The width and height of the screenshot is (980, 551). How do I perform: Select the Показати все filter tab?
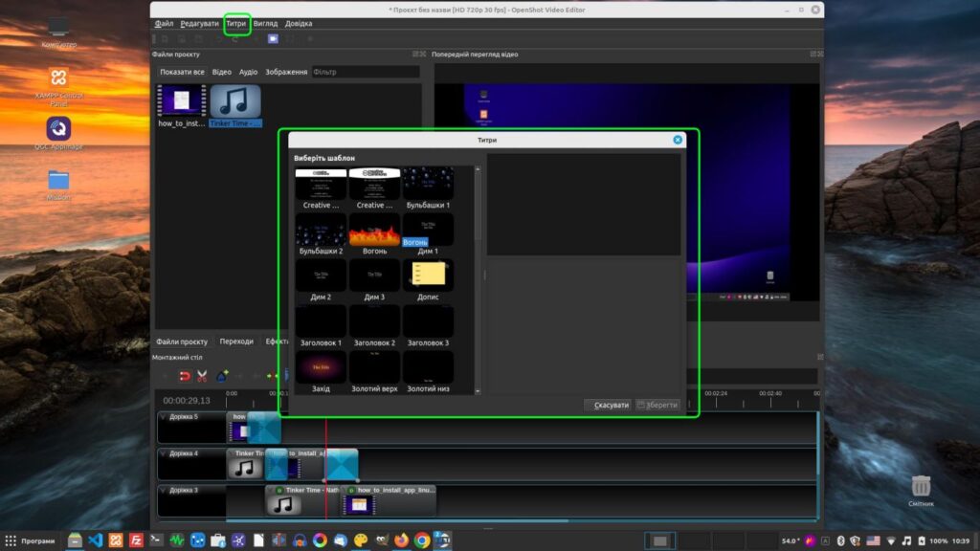point(182,72)
